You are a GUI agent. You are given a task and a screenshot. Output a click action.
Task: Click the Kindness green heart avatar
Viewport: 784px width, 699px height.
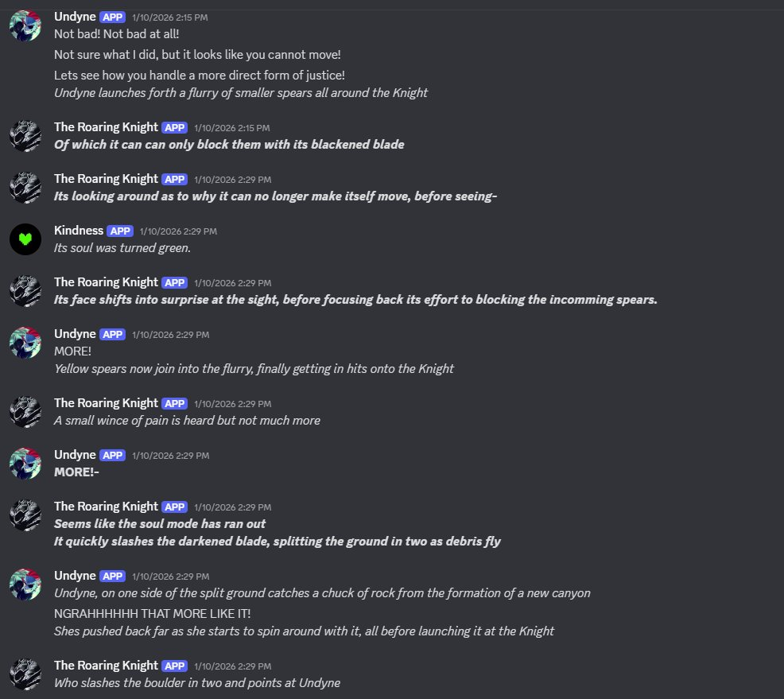25,239
